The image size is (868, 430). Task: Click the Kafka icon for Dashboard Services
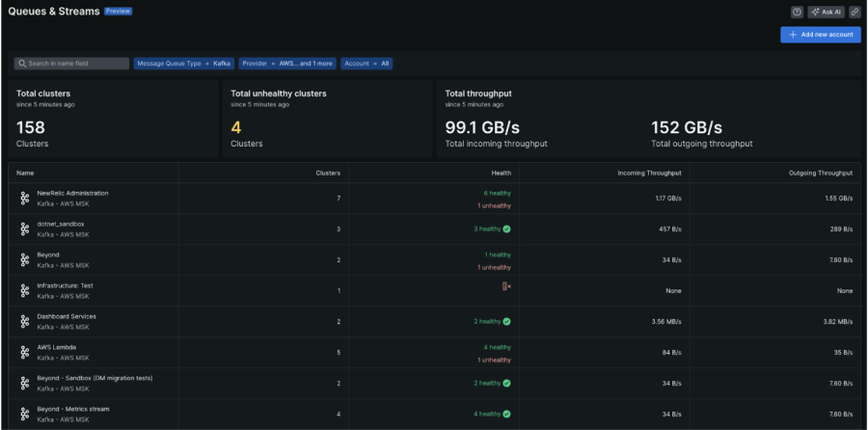25,321
